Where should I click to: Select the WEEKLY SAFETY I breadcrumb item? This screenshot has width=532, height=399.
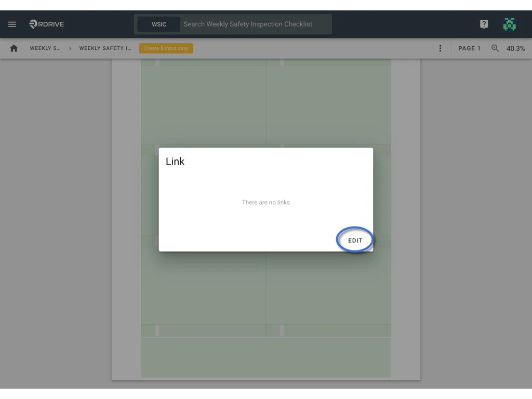click(x=105, y=48)
